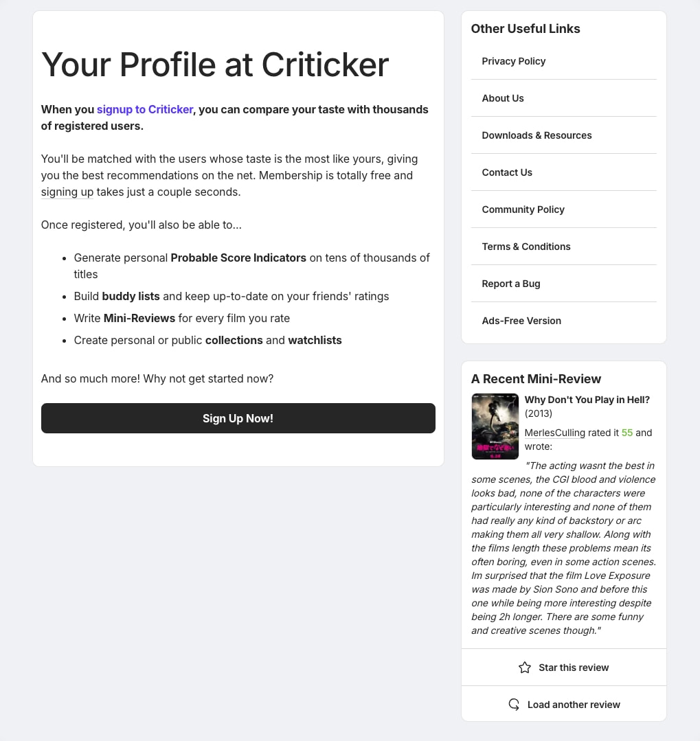Click the signing up underlined link

67,192
